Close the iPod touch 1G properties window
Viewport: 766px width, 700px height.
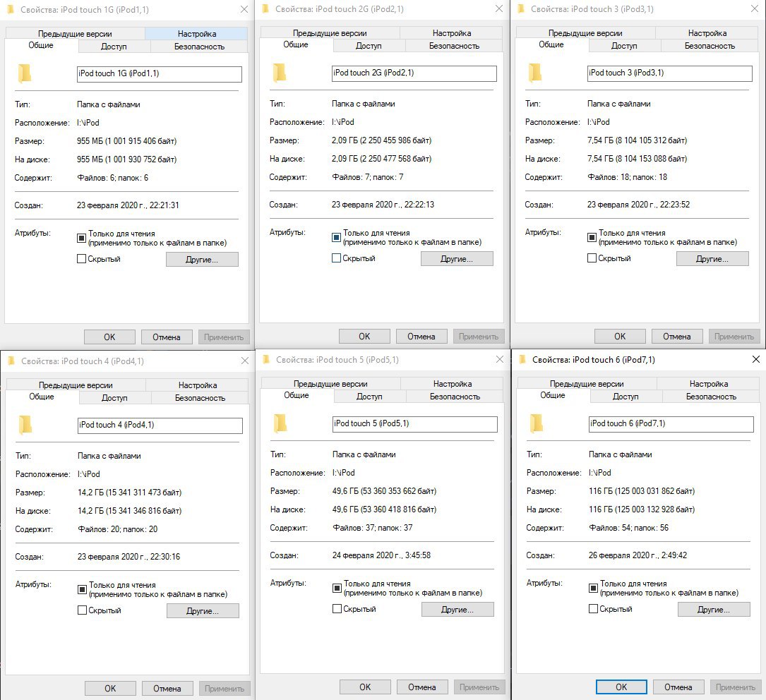point(244,9)
